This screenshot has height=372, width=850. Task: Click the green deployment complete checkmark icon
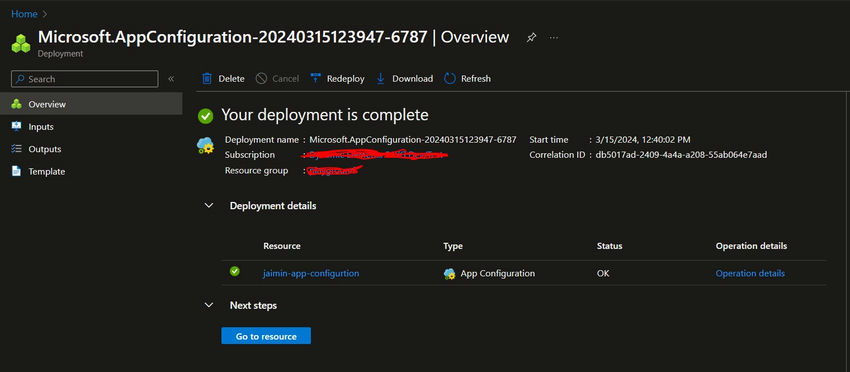205,116
